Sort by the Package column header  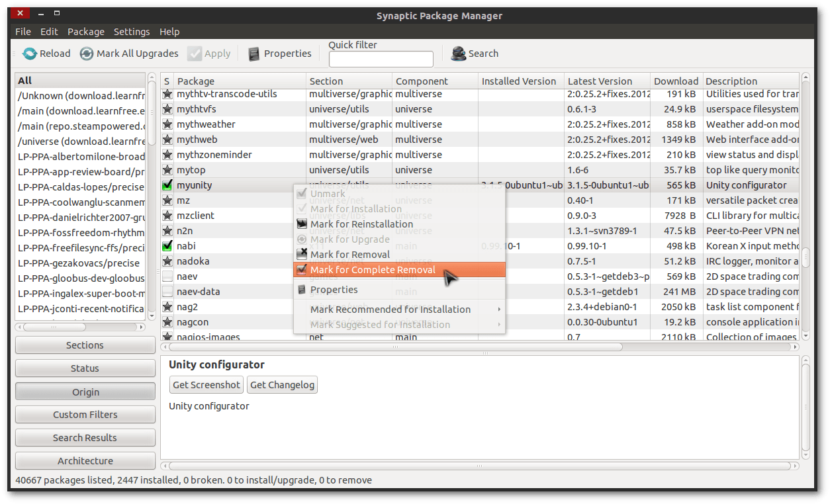(240, 81)
